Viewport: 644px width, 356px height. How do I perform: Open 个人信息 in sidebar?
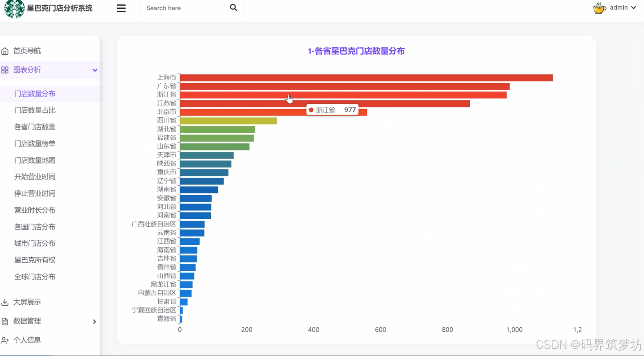[x=27, y=340]
